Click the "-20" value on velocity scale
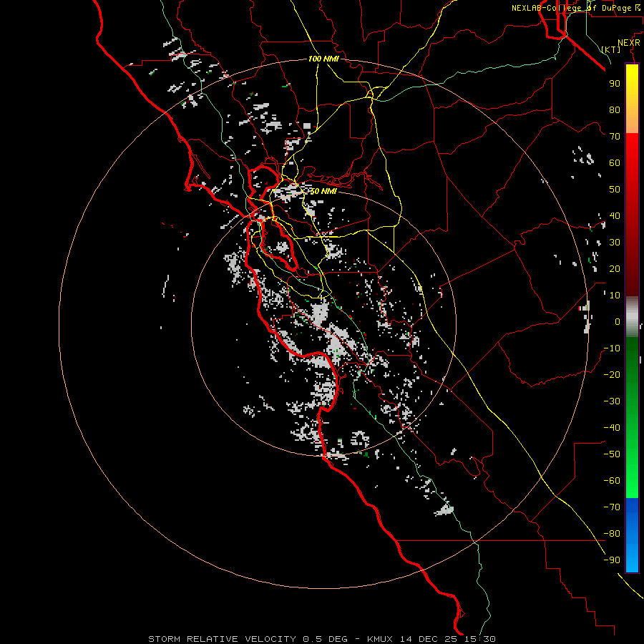 [x=612, y=374]
